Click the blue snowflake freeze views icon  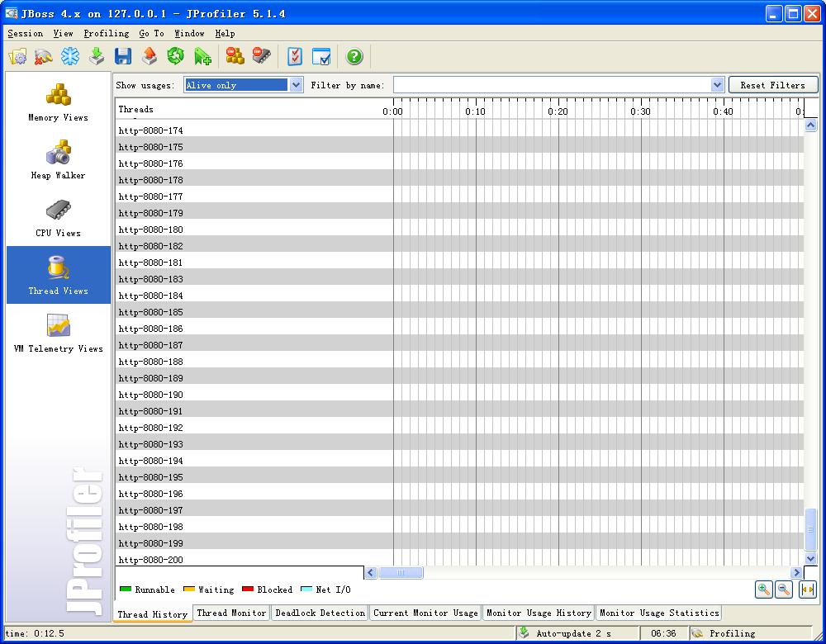[70, 56]
